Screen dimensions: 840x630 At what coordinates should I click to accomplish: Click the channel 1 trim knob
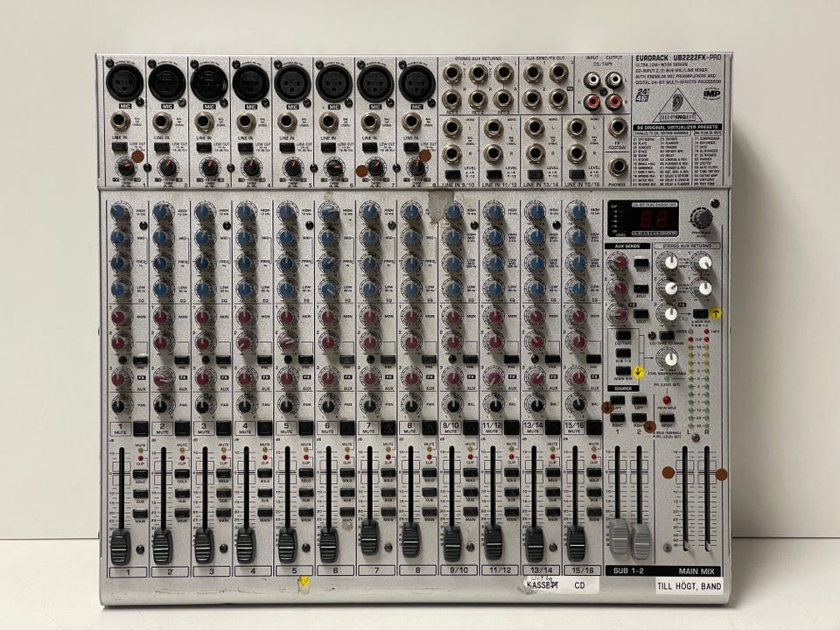pyautogui.click(x=125, y=166)
